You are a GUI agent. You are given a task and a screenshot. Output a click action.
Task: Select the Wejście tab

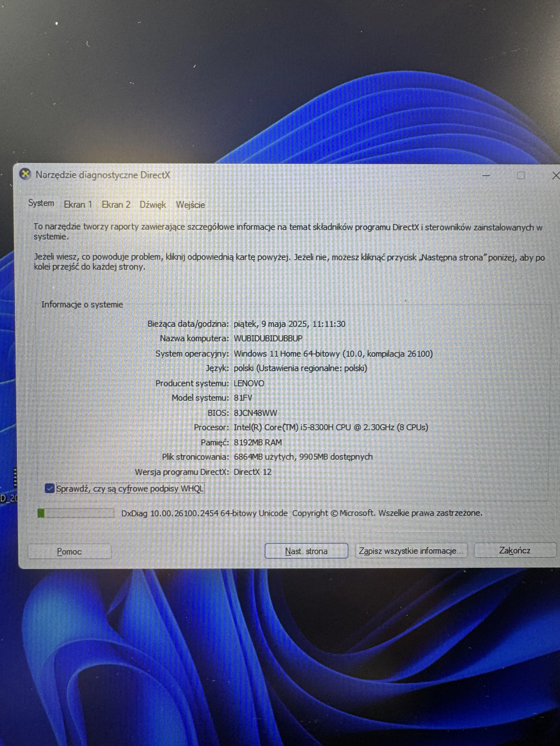point(191,205)
